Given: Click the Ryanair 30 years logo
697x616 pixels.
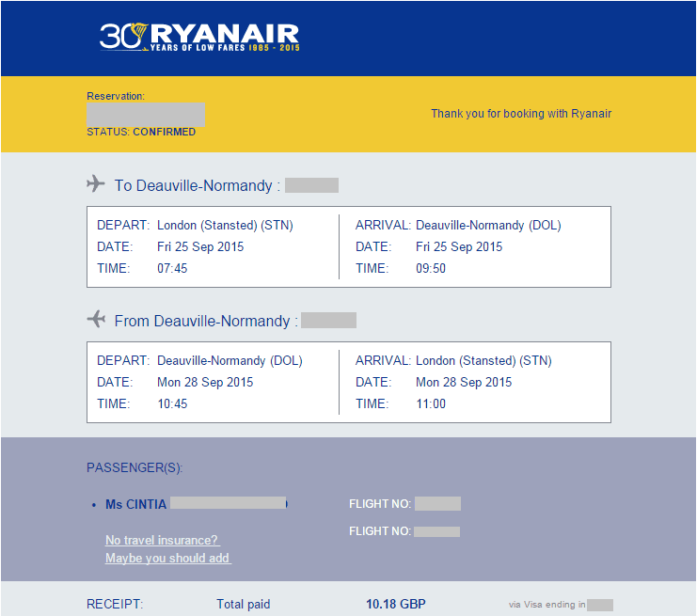Looking at the screenshot, I should pos(199,37).
